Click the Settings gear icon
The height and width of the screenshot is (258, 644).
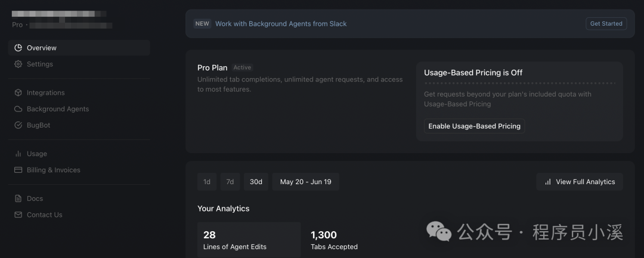[x=18, y=64]
